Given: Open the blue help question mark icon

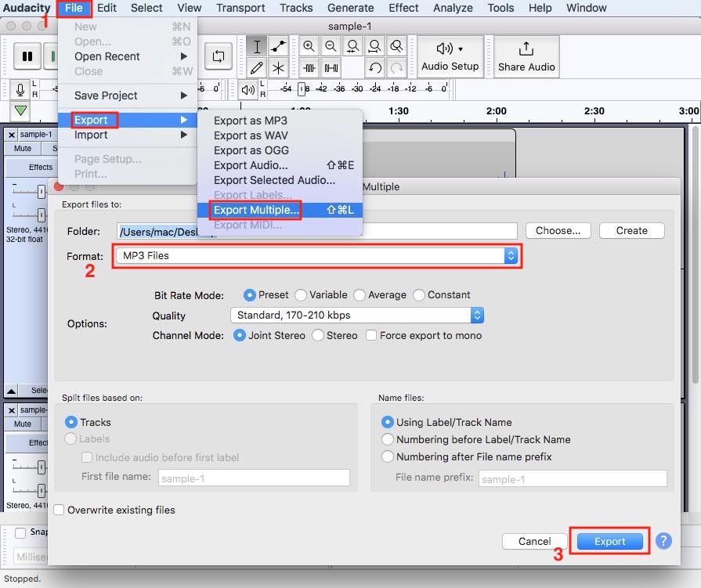Looking at the screenshot, I should (663, 541).
